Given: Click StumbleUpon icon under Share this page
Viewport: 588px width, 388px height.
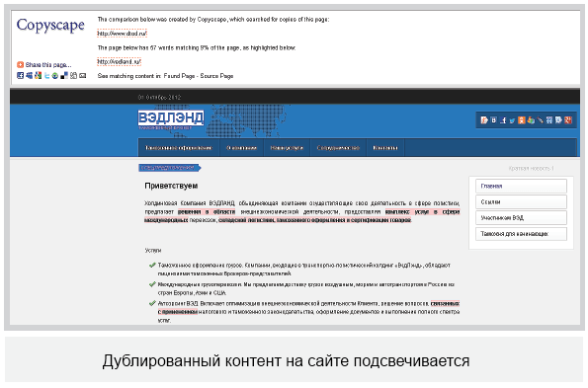Looking at the screenshot, I should pos(55,75).
